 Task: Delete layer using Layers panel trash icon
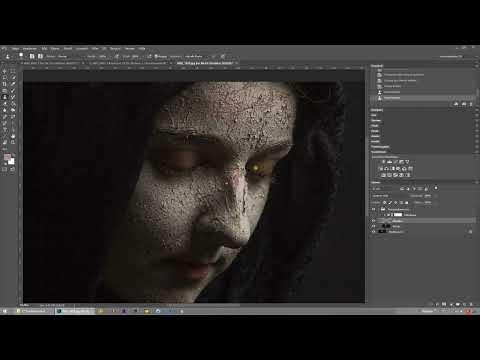pyautogui.click(x=471, y=304)
